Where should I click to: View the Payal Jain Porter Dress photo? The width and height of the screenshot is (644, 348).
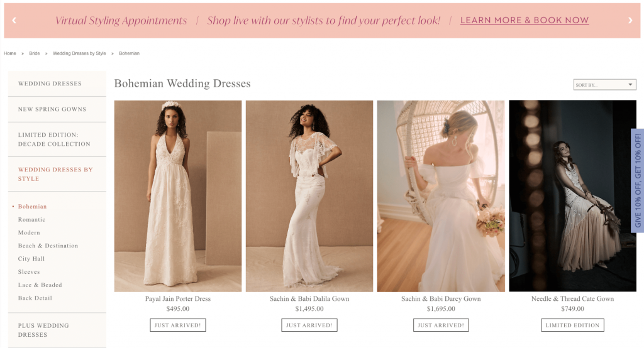coord(178,196)
